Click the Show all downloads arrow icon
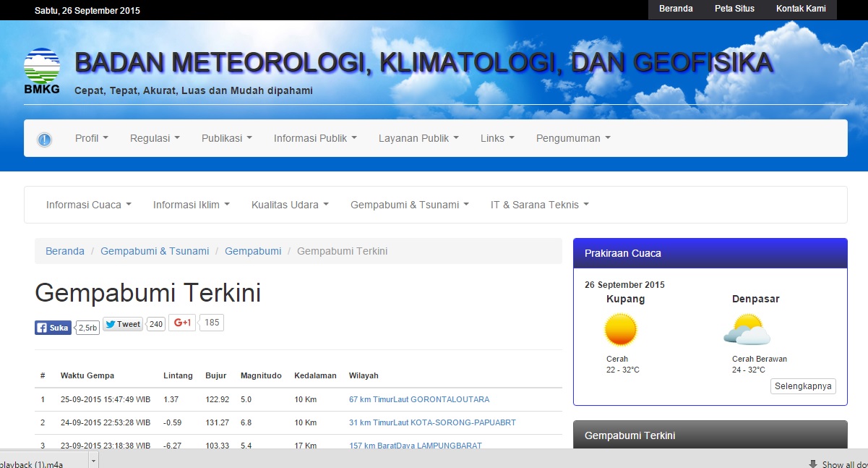Screen dimensions: 868x468 click(813, 464)
